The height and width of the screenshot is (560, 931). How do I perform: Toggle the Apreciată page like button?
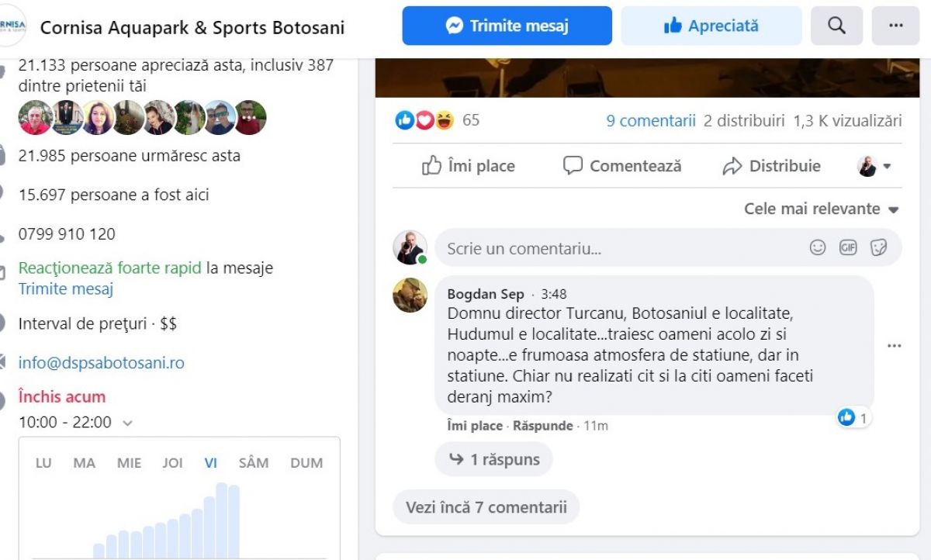coord(711,26)
